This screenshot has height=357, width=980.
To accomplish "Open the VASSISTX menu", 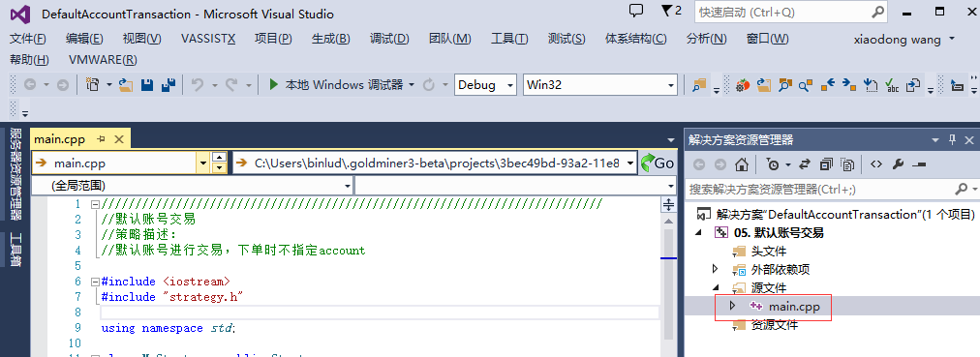I will point(208,39).
